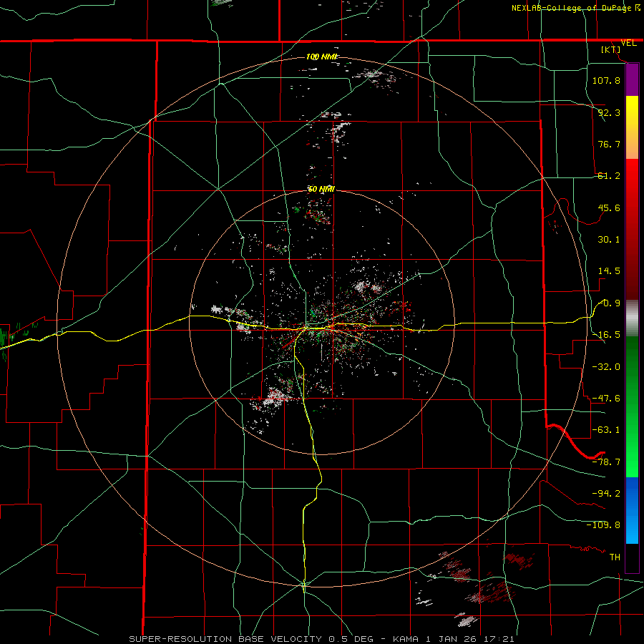Image resolution: width=644 pixels, height=644 pixels.
Task: Click the -47.6 scale value
Action: (x=606, y=399)
